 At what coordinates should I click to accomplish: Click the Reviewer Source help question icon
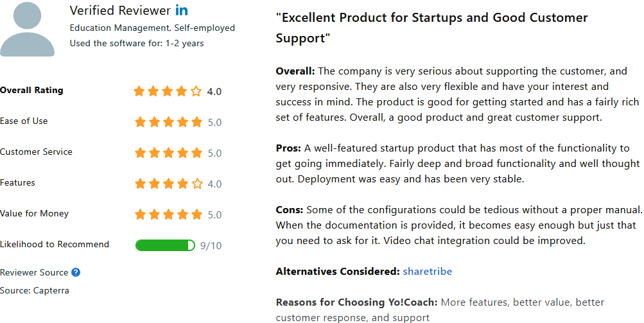(x=76, y=272)
